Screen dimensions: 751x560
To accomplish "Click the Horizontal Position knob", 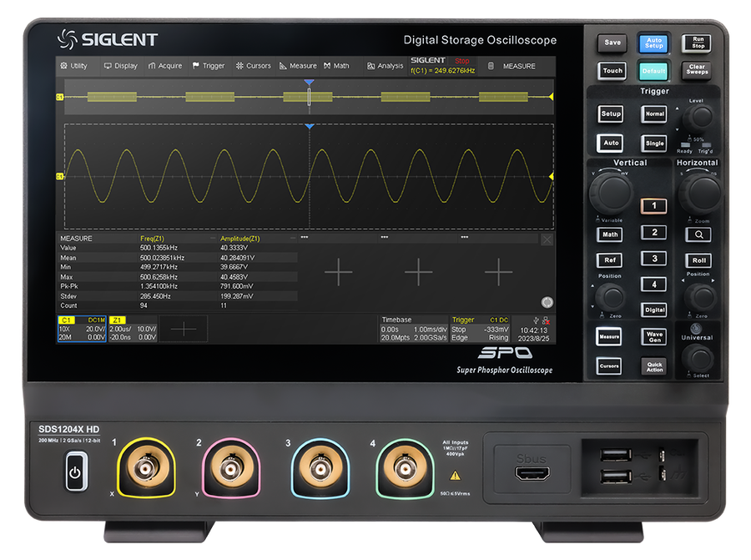I will point(700,297).
